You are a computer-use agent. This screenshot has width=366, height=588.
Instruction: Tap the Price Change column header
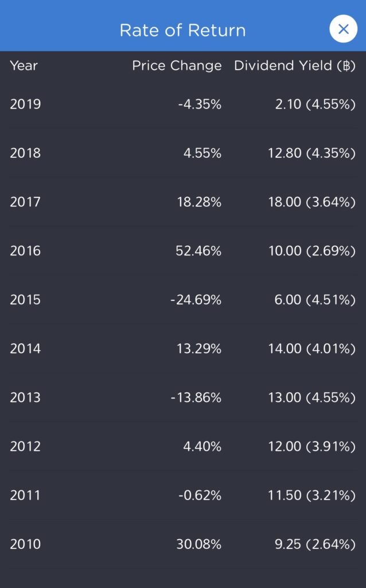[177, 65]
